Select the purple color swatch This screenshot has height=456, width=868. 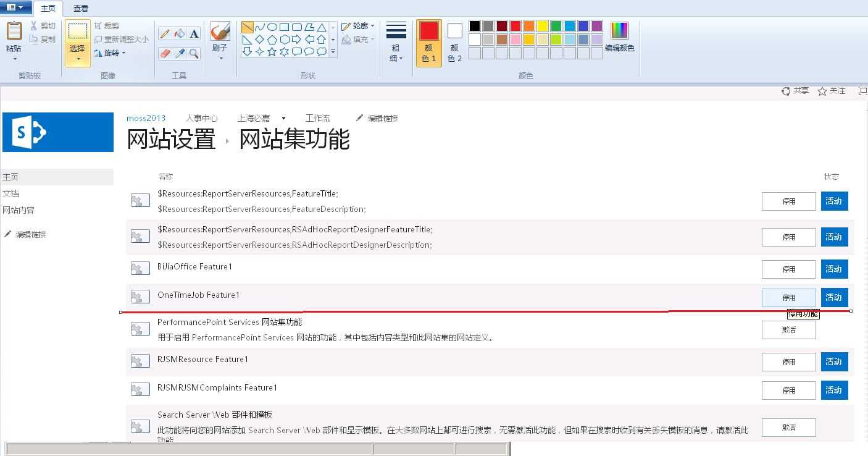[597, 26]
